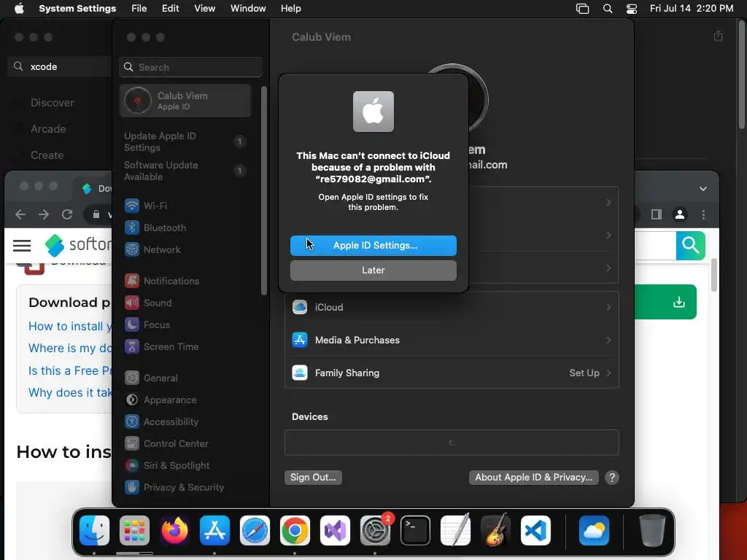Screen dimensions: 747x560
Task: Open Trash from the Dock
Action: pos(652,531)
